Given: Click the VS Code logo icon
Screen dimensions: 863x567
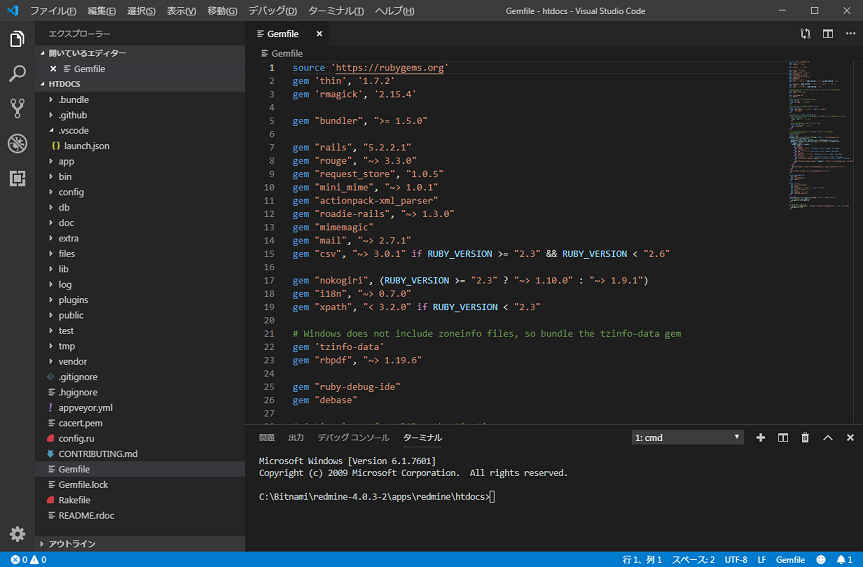Looking at the screenshot, I should coord(13,10).
